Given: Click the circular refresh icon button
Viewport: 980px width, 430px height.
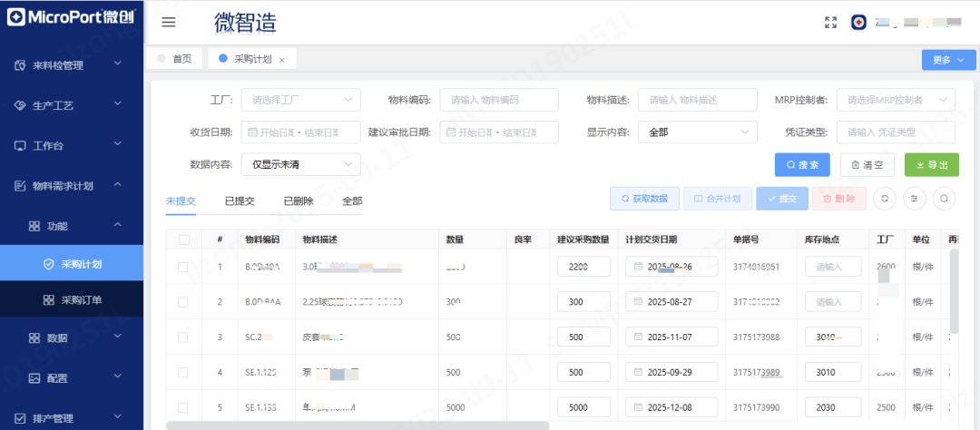Looking at the screenshot, I should [x=884, y=198].
